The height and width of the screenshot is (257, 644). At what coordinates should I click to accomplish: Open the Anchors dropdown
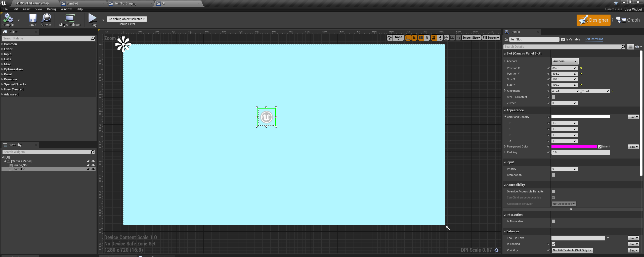point(565,61)
